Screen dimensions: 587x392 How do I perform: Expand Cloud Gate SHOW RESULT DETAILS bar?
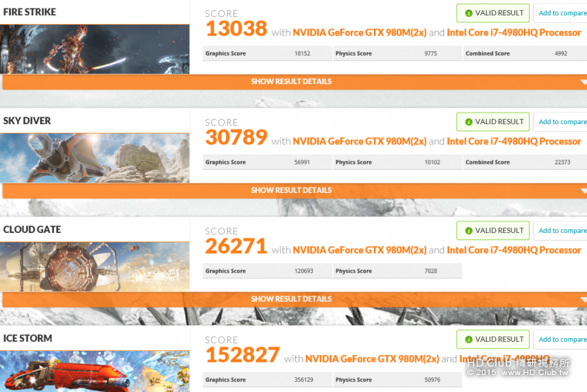tap(294, 299)
